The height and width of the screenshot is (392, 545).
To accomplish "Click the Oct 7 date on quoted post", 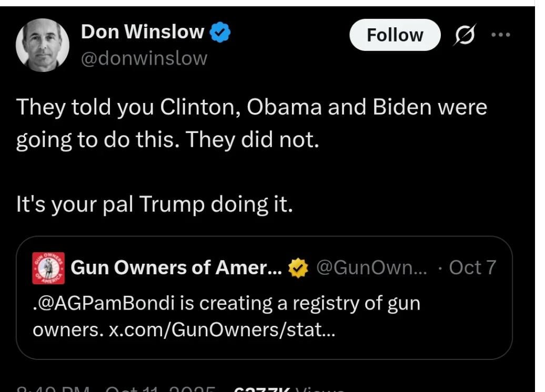I will click(x=472, y=268).
